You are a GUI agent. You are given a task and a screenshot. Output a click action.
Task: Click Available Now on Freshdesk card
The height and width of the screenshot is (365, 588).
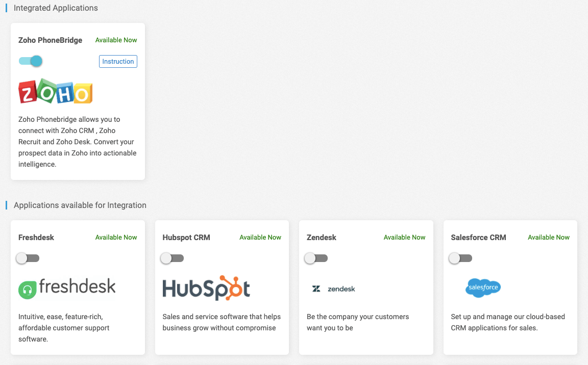coord(116,238)
